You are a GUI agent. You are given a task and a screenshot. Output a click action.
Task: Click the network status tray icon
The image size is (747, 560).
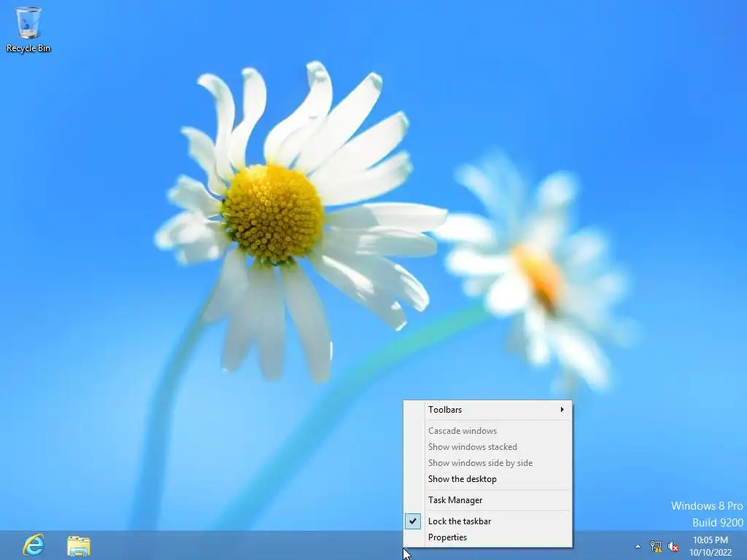coord(656,546)
